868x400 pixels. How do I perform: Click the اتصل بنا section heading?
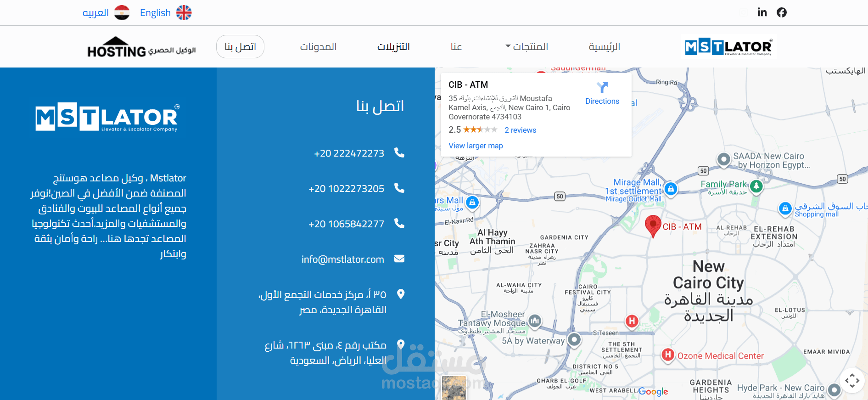click(380, 106)
